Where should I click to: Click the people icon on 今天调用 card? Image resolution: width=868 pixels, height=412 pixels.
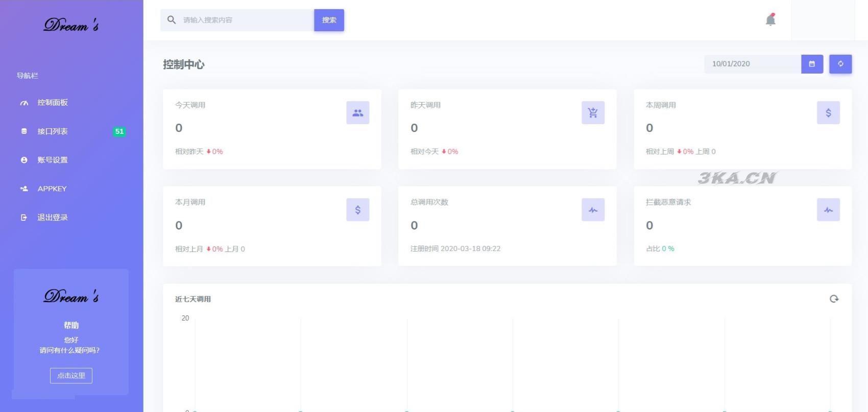357,112
